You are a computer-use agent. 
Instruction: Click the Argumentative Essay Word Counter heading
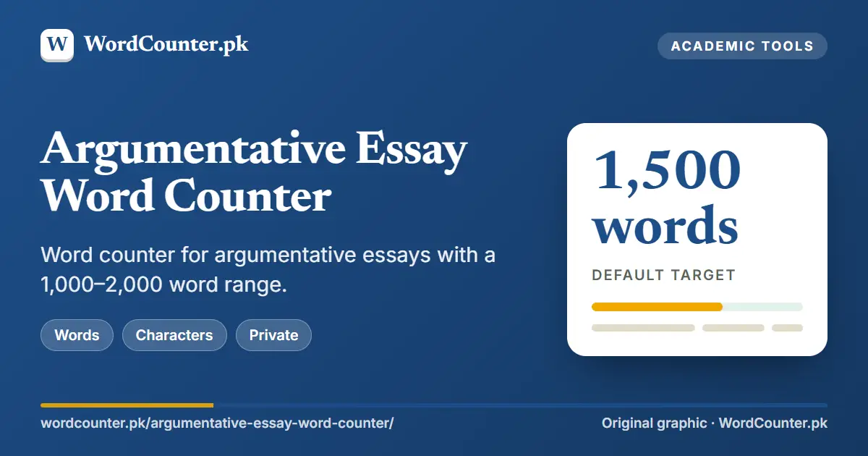tap(254, 173)
